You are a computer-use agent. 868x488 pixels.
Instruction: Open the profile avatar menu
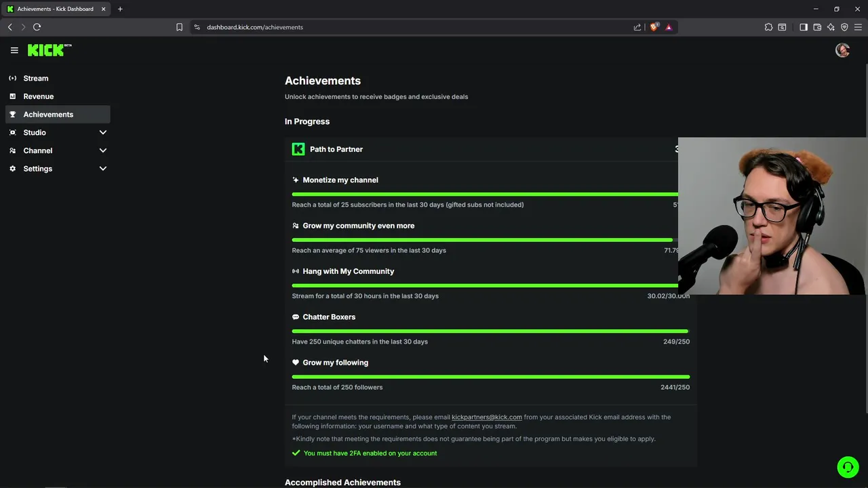[842, 50]
